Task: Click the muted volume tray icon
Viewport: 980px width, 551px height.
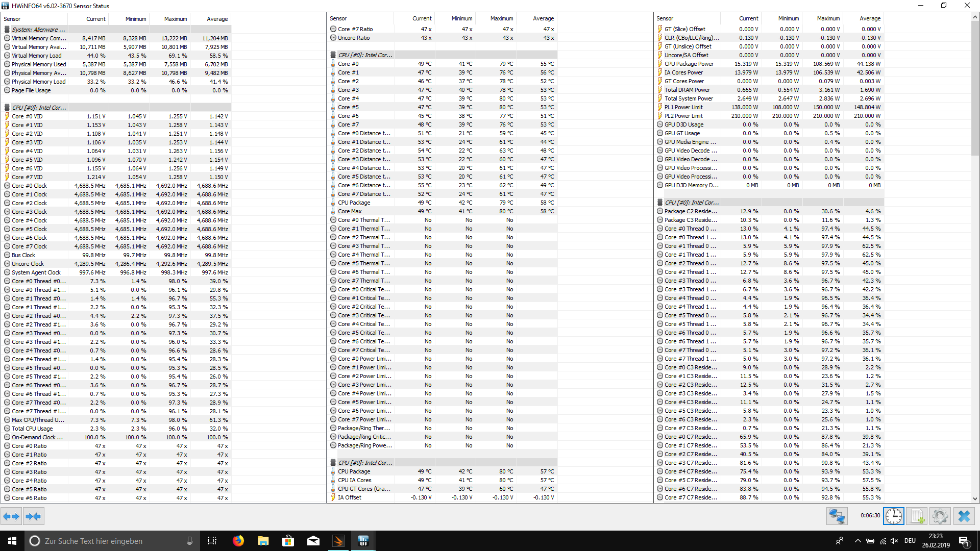Action: (x=894, y=541)
